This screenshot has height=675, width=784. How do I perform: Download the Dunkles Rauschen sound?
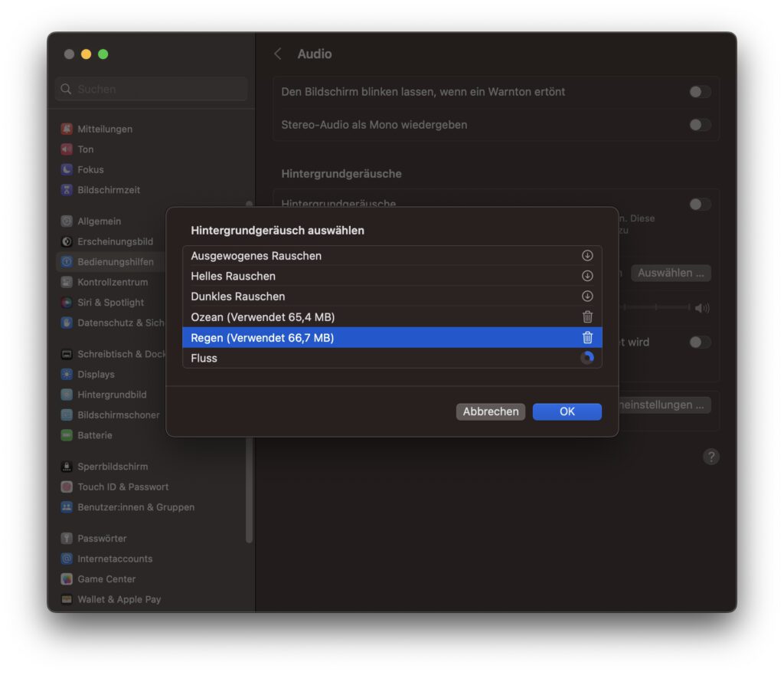[x=587, y=297]
